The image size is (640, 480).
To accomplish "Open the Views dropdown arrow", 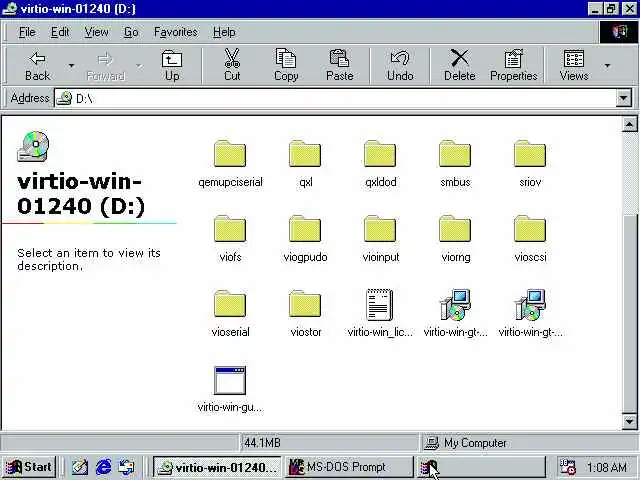I will (607, 66).
